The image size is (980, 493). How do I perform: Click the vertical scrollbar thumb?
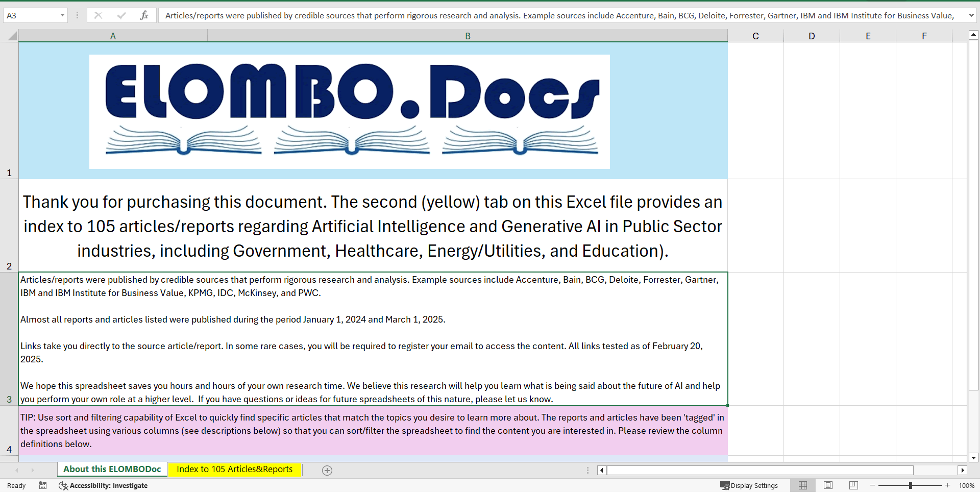click(x=973, y=215)
